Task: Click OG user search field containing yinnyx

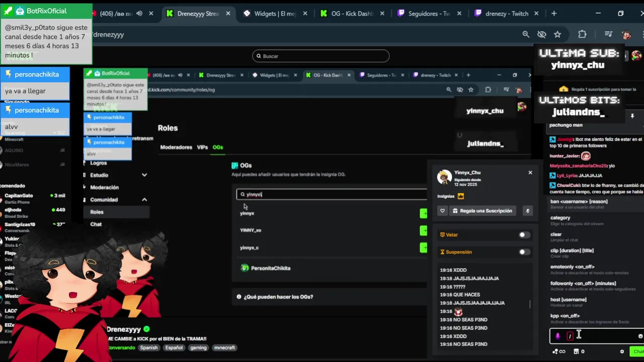Action: (332, 194)
